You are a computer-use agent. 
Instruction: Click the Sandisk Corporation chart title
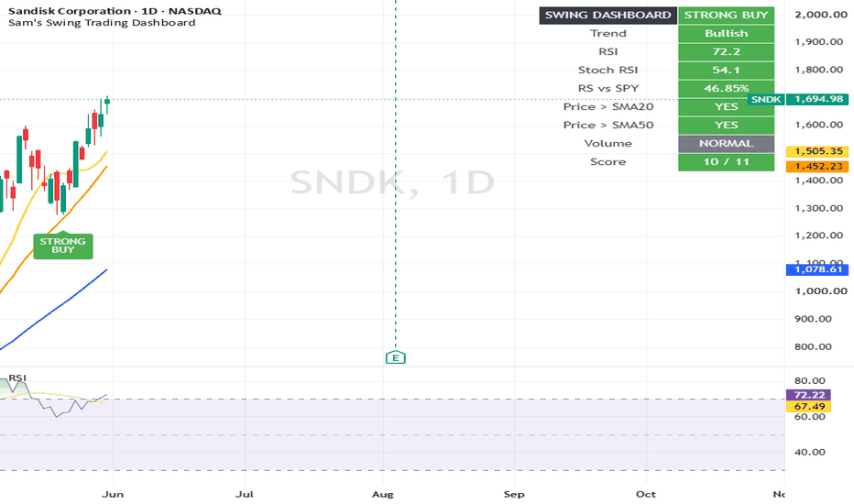tap(115, 11)
